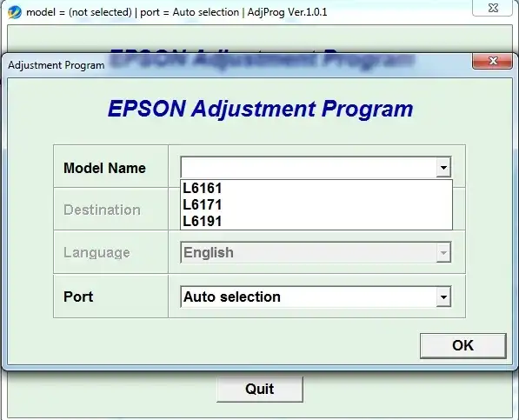Screen dimensions: 519x420
Task: Select L6161 from the model list
Action: [x=316, y=189]
